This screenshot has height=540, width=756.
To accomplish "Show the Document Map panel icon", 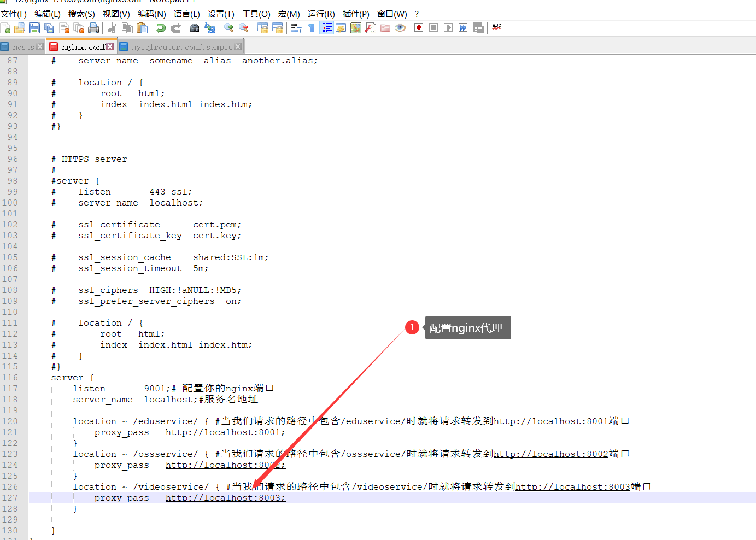I will (356, 28).
